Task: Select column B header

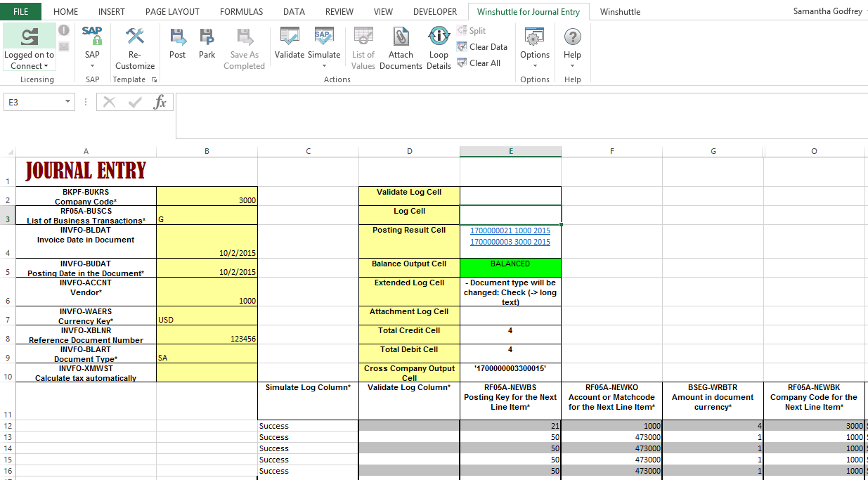Action: (x=207, y=151)
